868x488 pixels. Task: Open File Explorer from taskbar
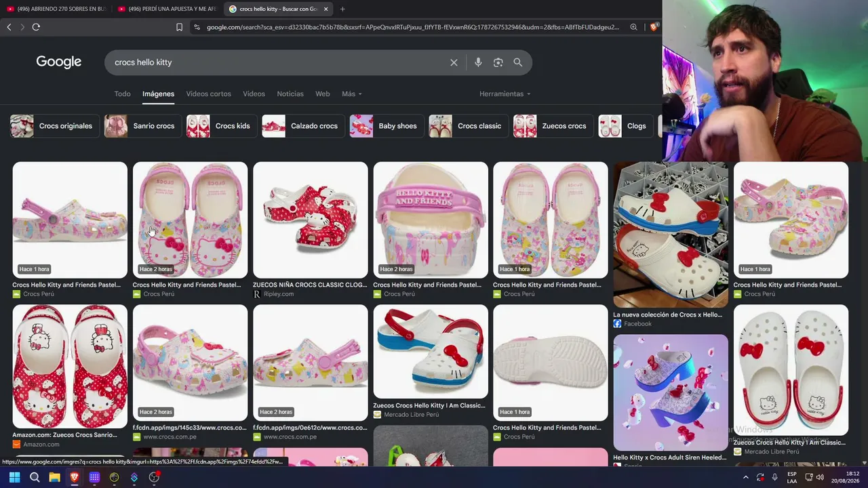pos(54,477)
